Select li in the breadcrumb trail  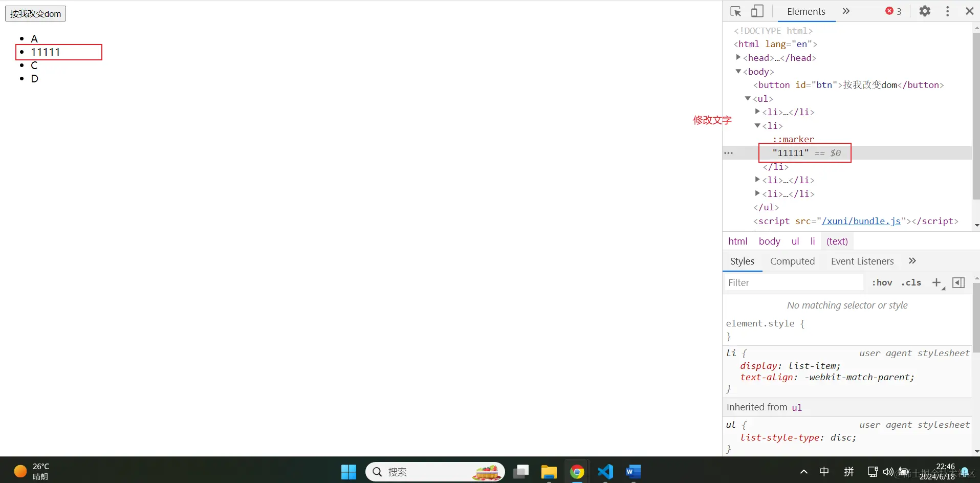click(x=812, y=241)
